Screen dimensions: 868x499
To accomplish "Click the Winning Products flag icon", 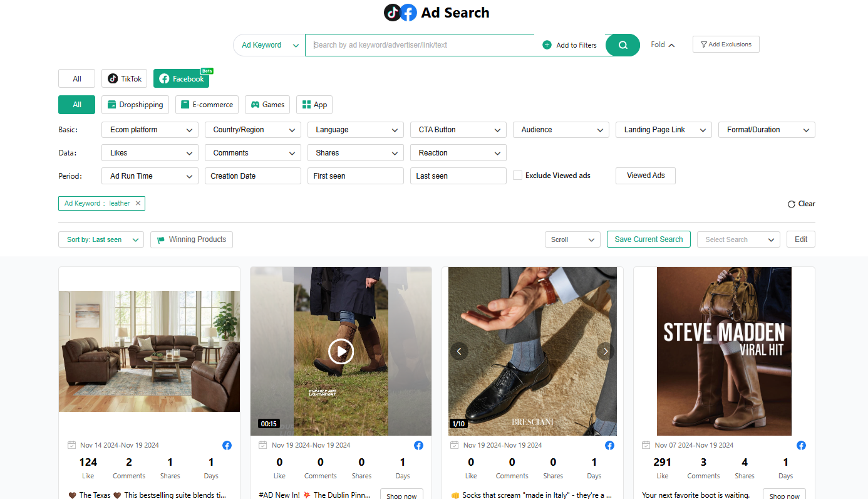I will tap(161, 240).
